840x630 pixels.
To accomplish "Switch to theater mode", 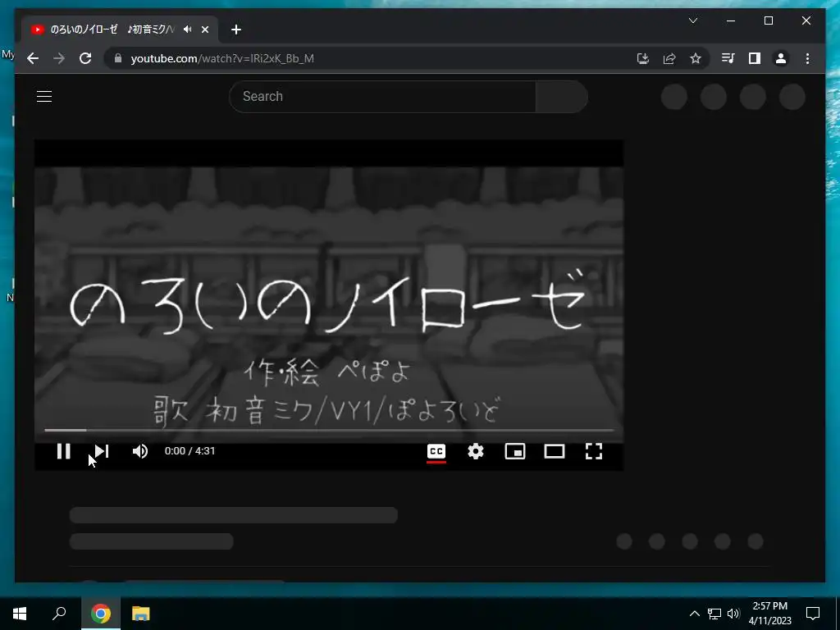I will pos(555,452).
